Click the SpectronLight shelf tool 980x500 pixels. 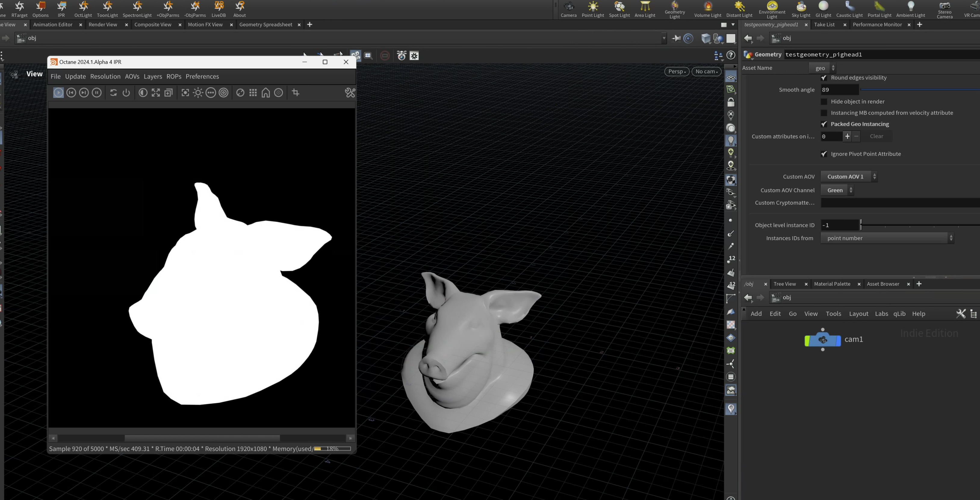[137, 9]
